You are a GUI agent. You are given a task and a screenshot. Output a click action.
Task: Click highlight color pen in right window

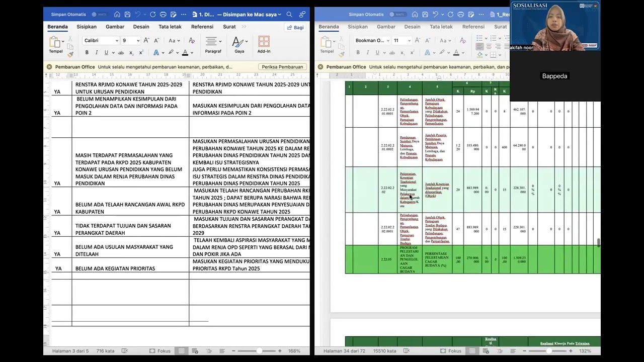point(442,52)
